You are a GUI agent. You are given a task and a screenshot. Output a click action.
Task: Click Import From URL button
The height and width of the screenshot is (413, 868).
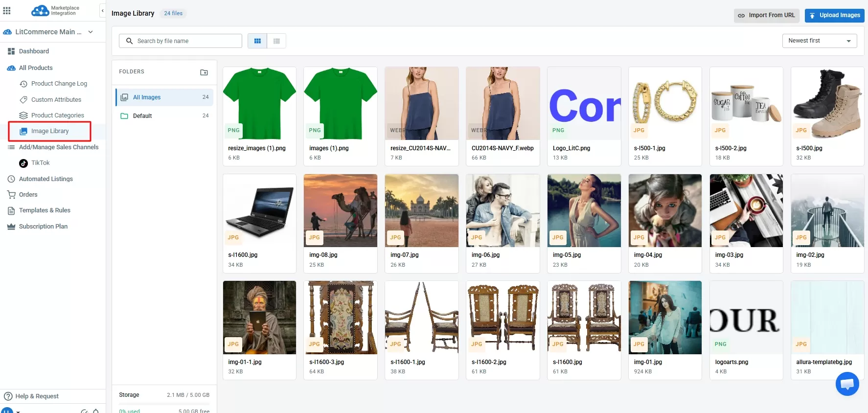point(766,15)
